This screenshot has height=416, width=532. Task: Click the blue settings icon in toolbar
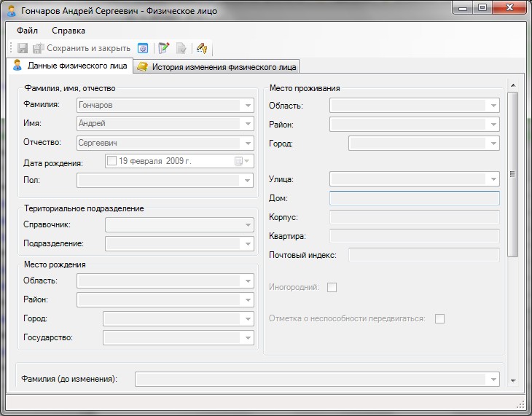pyautogui.click(x=144, y=48)
